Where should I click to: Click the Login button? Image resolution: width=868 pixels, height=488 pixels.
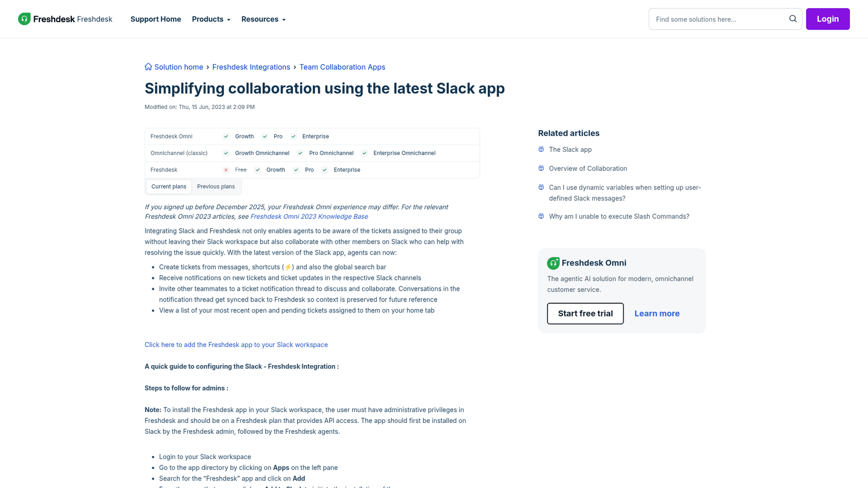[828, 19]
